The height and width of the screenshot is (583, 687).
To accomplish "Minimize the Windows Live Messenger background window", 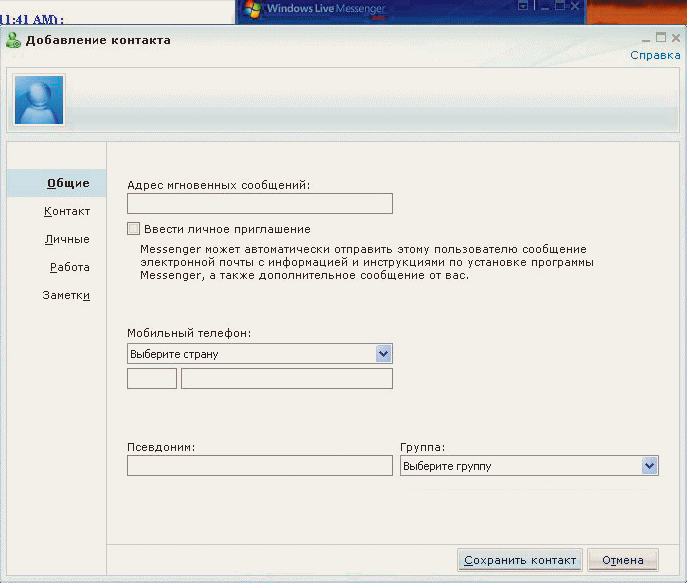I will 545,6.
